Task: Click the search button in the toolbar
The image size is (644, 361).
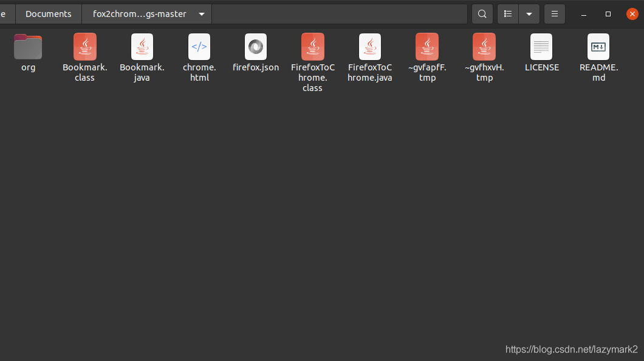Action: pyautogui.click(x=482, y=13)
